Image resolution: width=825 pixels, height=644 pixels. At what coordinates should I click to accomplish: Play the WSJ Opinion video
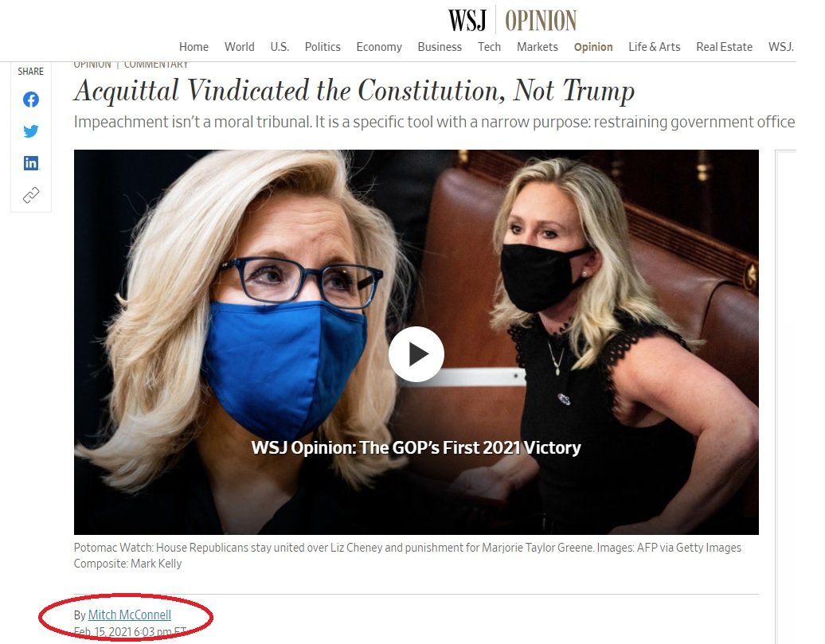(x=416, y=354)
